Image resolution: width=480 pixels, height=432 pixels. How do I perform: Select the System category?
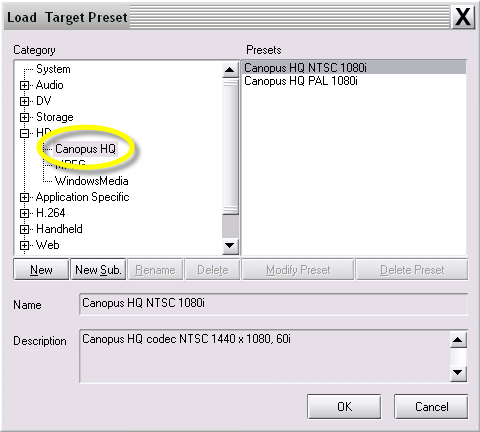point(53,69)
